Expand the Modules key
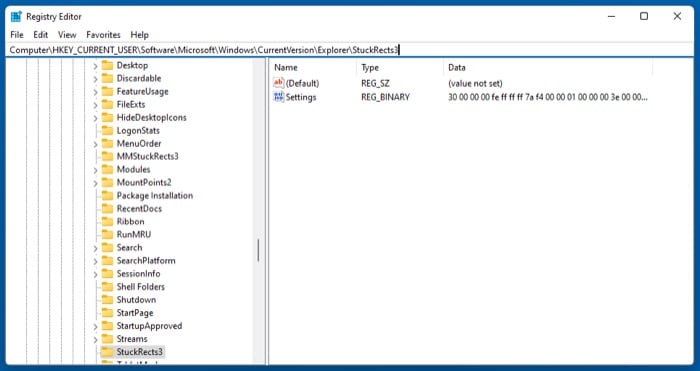Viewport: 700px width, 371px height. click(x=95, y=170)
